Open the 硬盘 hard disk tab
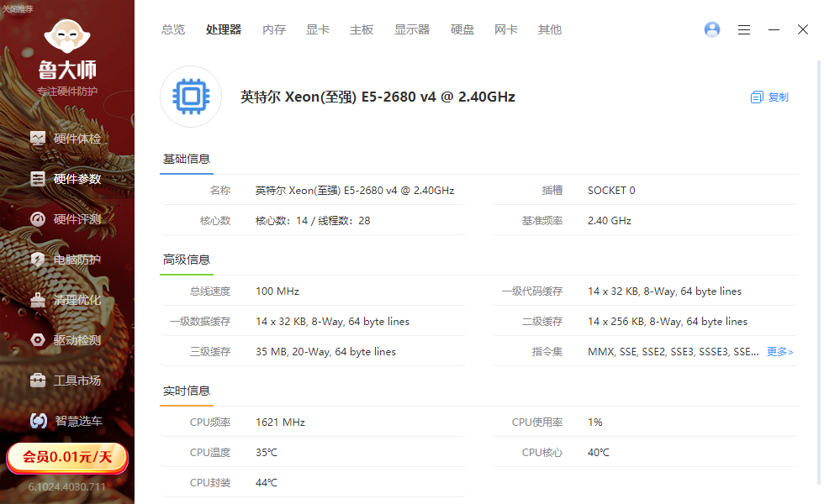Image resolution: width=824 pixels, height=504 pixels. pos(462,29)
